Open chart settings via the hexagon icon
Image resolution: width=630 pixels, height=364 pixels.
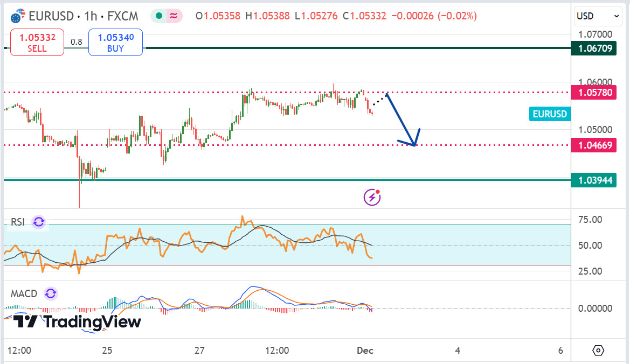599,351
